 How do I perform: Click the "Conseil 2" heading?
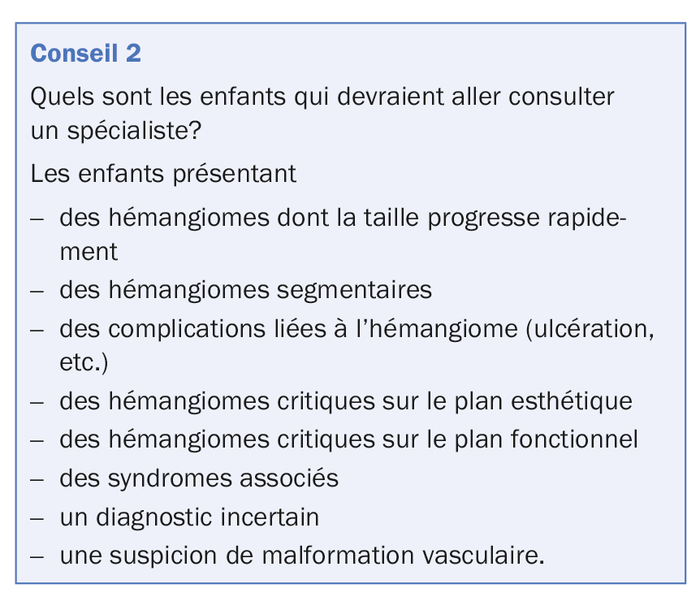pyautogui.click(x=85, y=54)
